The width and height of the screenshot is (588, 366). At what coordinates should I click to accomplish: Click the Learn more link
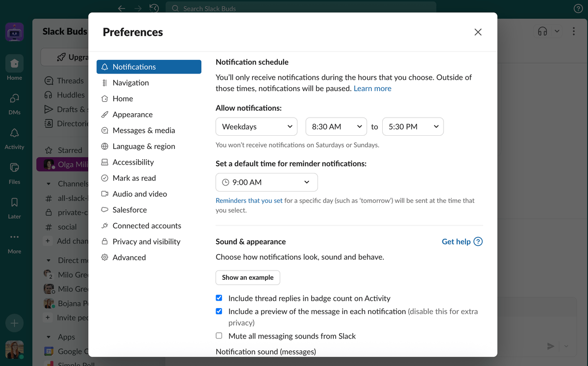click(372, 89)
